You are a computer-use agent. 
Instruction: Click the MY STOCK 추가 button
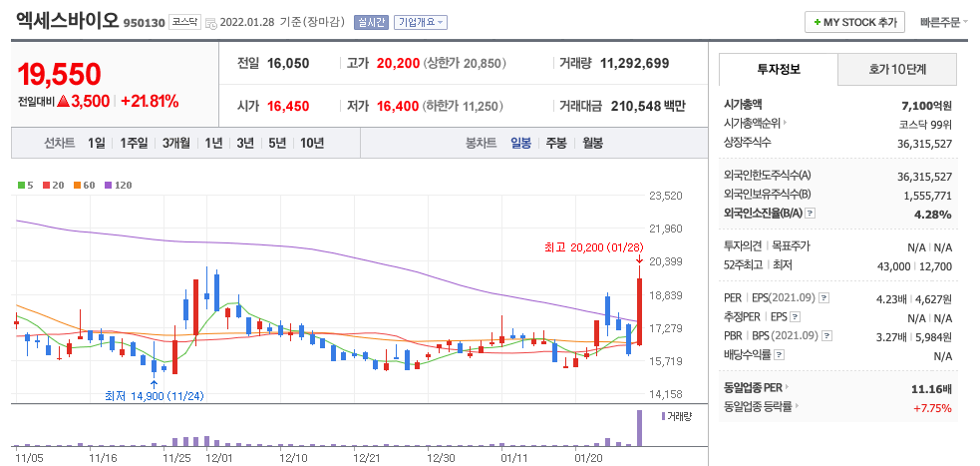(x=854, y=23)
